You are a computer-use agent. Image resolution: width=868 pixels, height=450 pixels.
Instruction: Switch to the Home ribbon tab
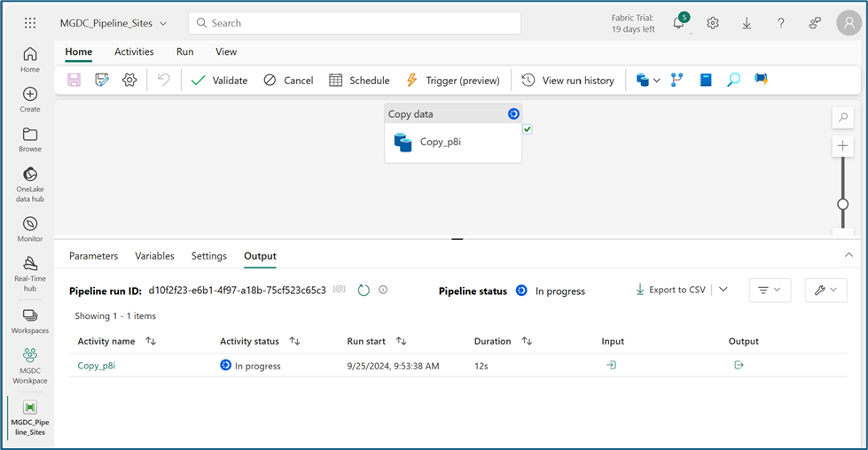(x=79, y=51)
